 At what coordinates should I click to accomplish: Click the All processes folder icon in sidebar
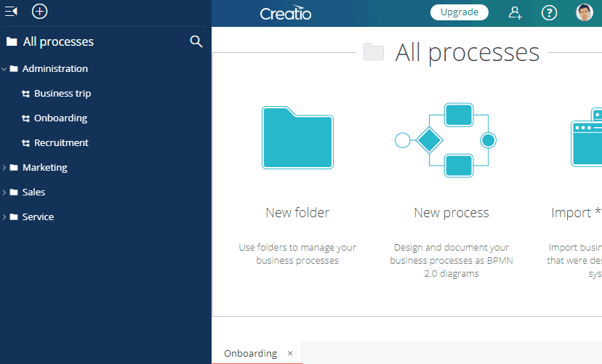[x=12, y=41]
